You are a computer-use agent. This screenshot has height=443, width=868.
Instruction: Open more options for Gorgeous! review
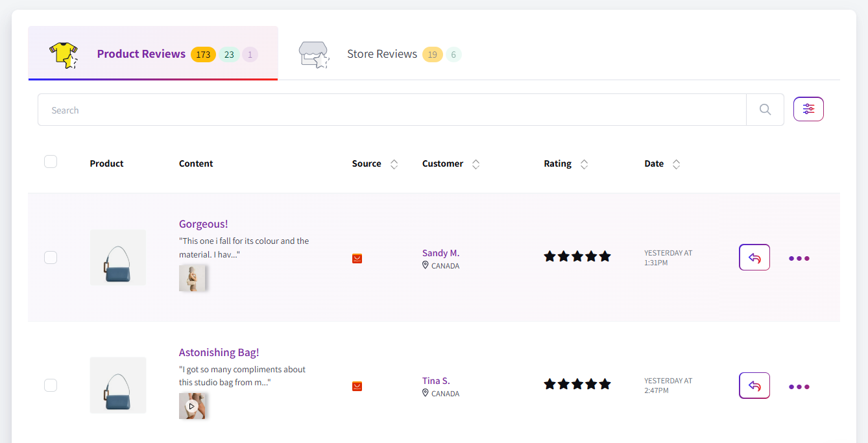tap(799, 258)
